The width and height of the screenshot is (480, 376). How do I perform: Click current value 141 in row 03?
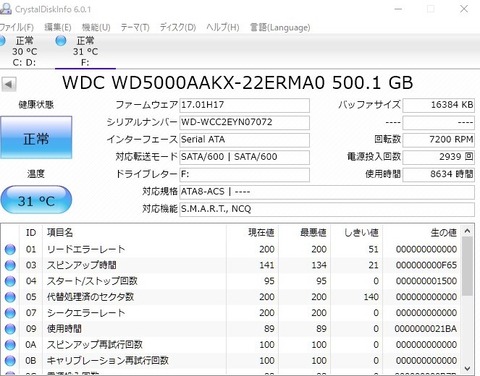[267, 265]
